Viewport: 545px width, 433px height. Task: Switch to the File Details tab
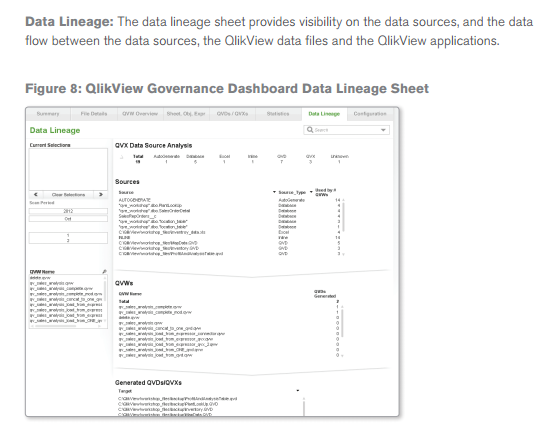(x=94, y=114)
